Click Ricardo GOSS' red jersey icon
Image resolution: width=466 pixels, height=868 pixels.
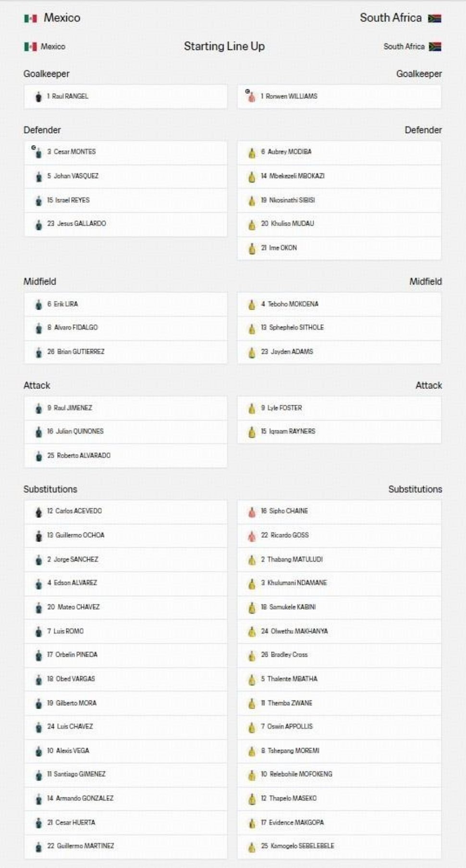point(251,536)
